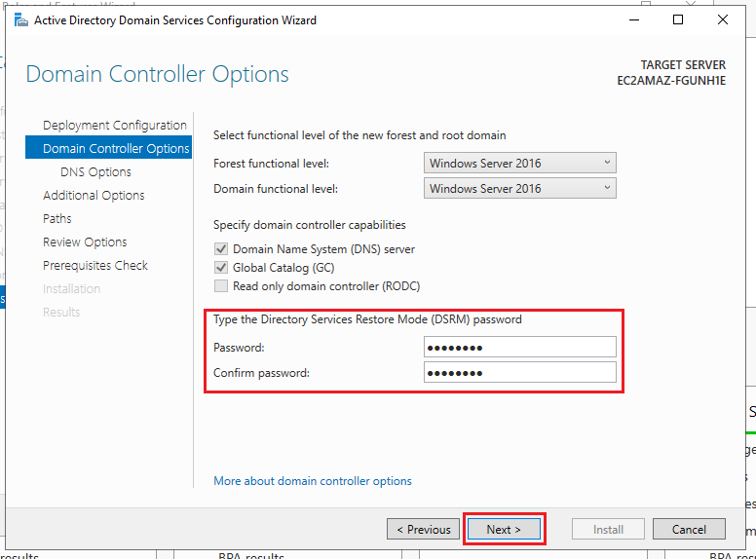This screenshot has width=756, height=559.
Task: Minimize the configuration wizard window
Action: coord(634,19)
